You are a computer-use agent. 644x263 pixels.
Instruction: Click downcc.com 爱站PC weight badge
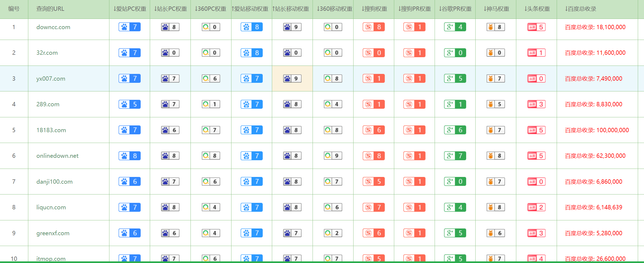(x=130, y=27)
